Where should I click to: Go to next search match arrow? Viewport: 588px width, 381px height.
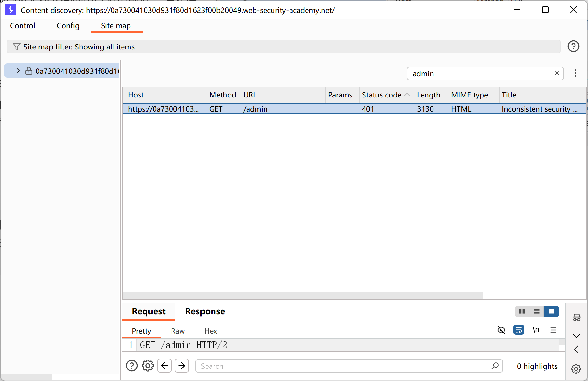pos(182,366)
